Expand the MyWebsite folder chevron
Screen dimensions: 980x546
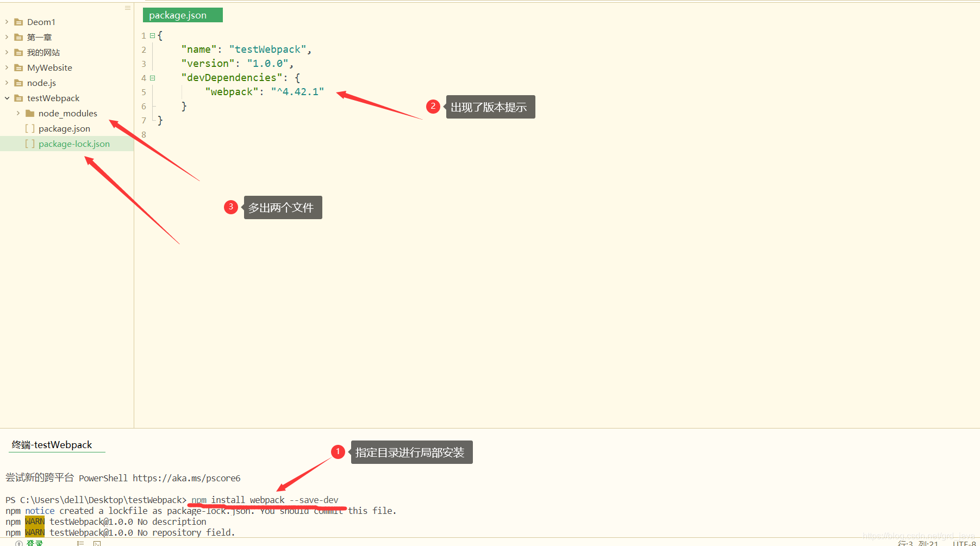(7, 67)
